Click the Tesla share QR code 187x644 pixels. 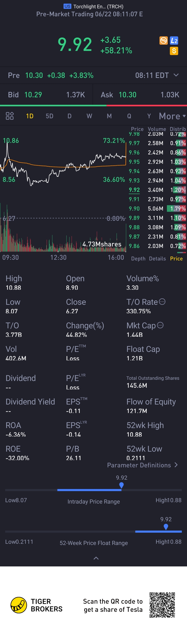coord(162,605)
